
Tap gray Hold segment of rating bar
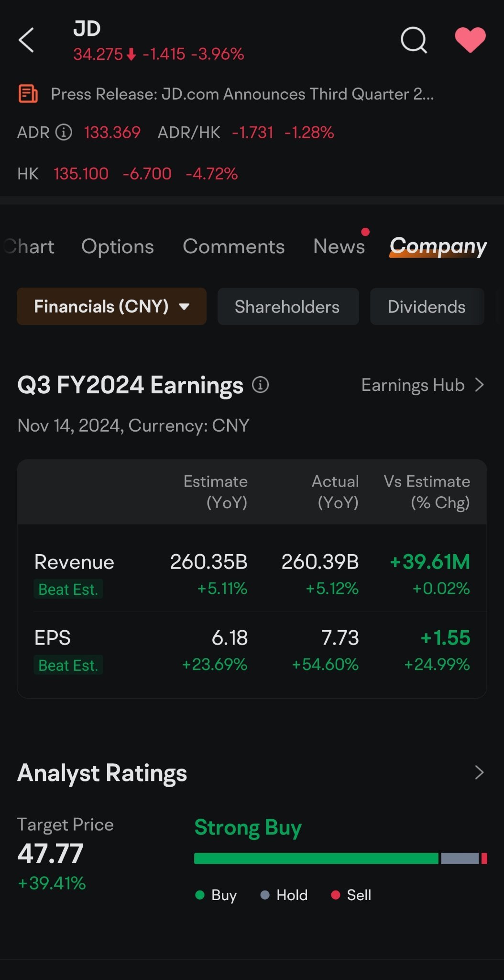(460, 858)
